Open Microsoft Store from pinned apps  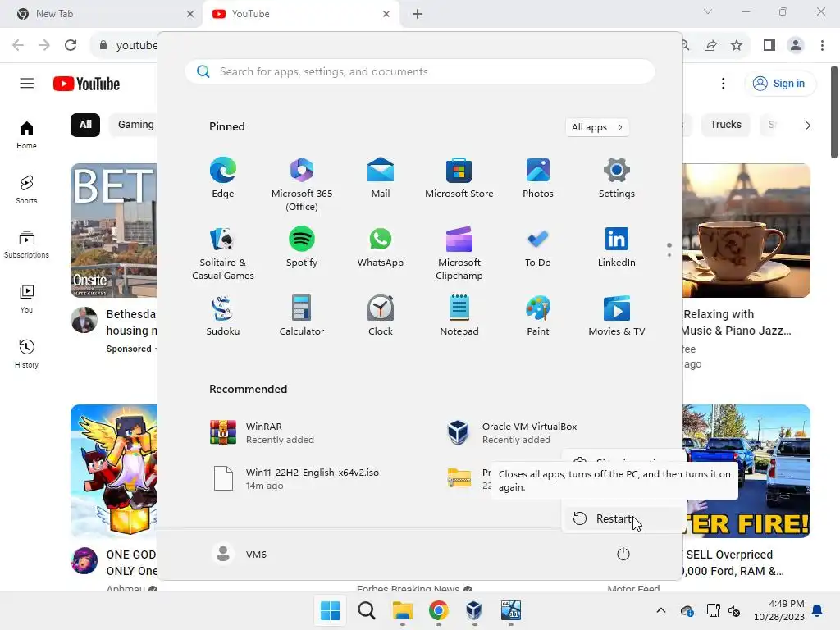point(459,178)
